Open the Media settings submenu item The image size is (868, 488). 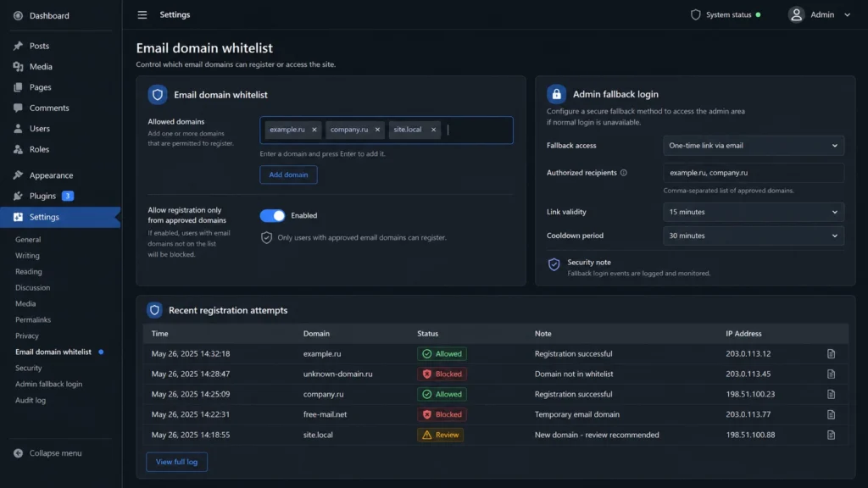pyautogui.click(x=25, y=304)
